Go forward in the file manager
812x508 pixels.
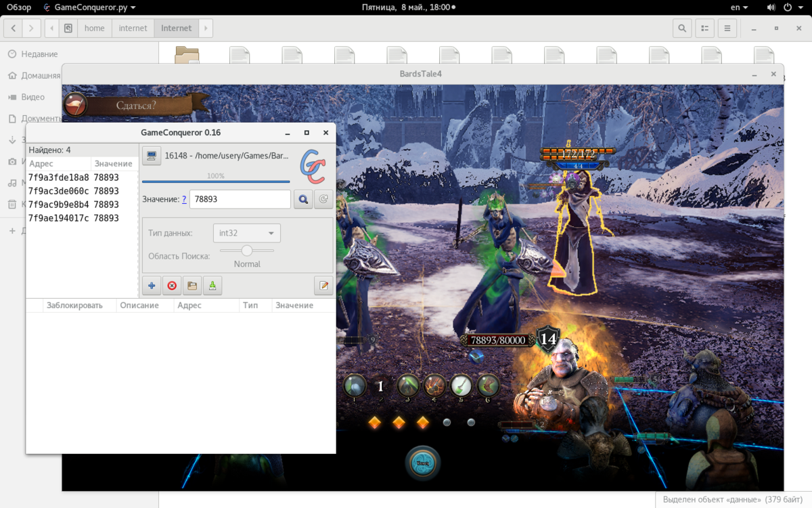point(32,28)
